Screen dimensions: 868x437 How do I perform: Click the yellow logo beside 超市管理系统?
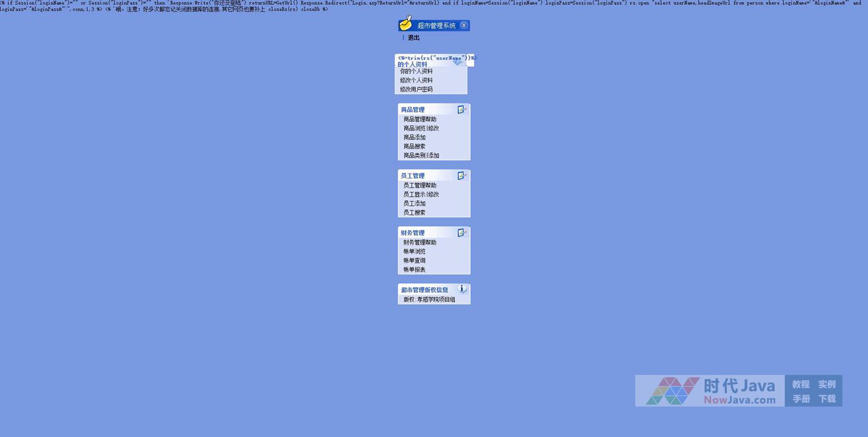[x=406, y=24]
